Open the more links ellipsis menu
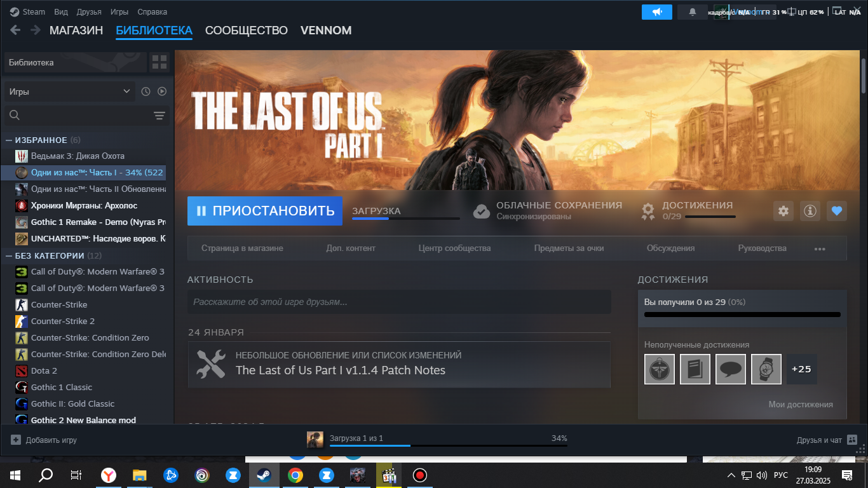868x488 pixels. (820, 248)
